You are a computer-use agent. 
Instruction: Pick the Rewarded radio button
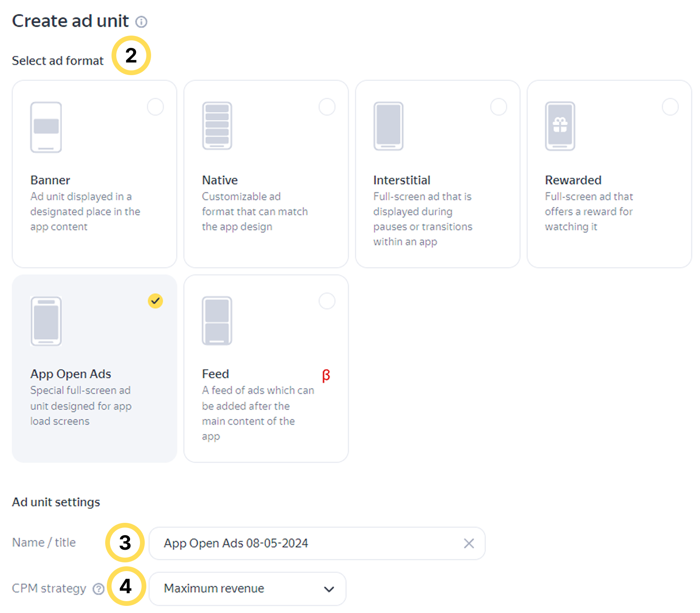[x=670, y=107]
